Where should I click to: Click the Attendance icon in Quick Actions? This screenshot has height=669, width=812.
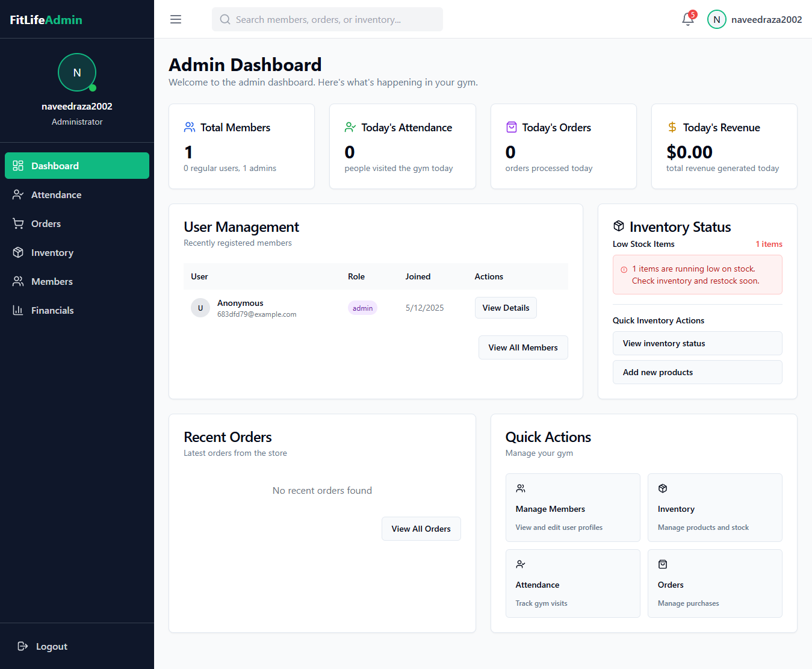point(521,564)
